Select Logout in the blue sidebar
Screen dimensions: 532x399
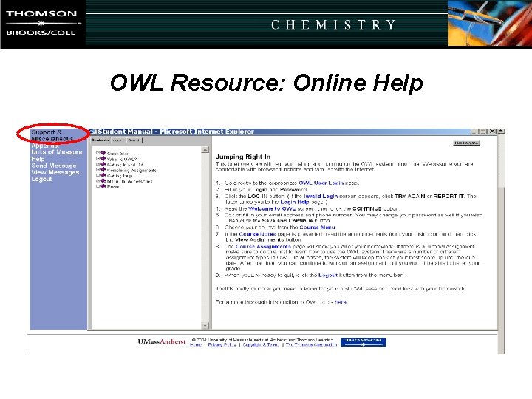[x=41, y=179]
